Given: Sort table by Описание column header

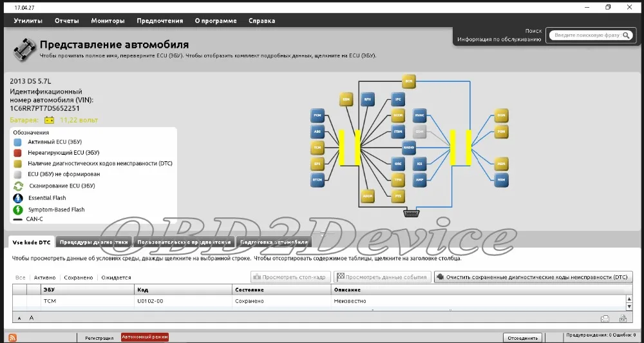Looking at the screenshot, I should [481, 290].
